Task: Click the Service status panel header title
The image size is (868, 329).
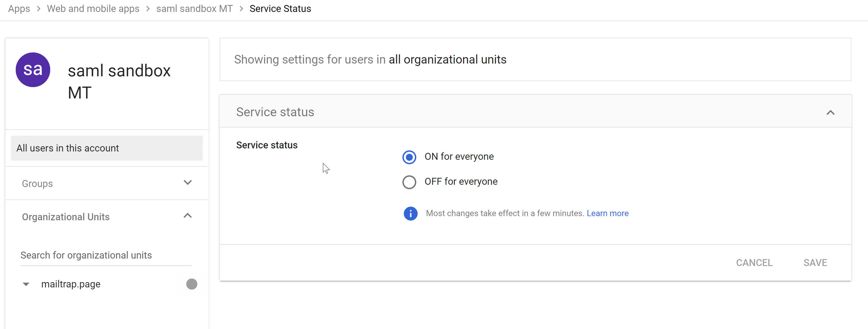Action: (275, 112)
